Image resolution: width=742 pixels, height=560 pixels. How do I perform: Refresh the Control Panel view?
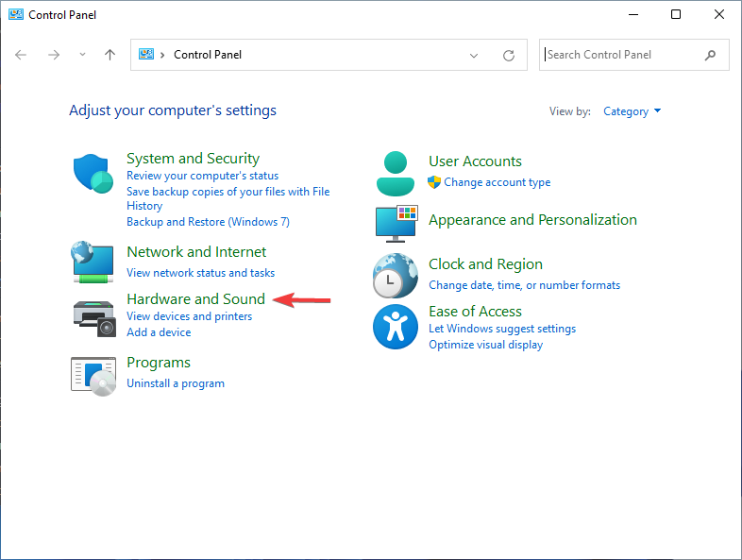point(509,56)
